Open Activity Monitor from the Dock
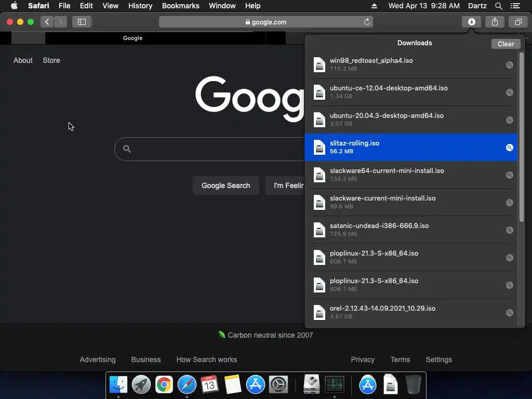This screenshot has width=532, height=399. [x=335, y=384]
